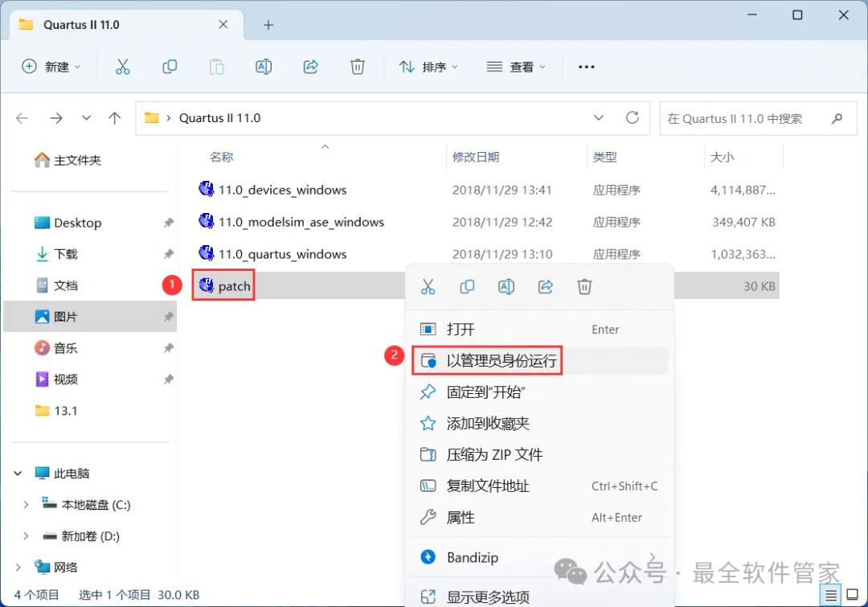Expand the 本地磁盘 (C:) node

click(x=26, y=505)
